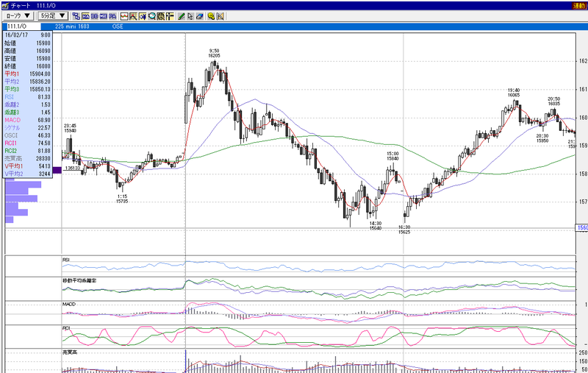588x373 pixels.
Task: Click the symbol code field 111.1/O
Action: tap(22, 26)
